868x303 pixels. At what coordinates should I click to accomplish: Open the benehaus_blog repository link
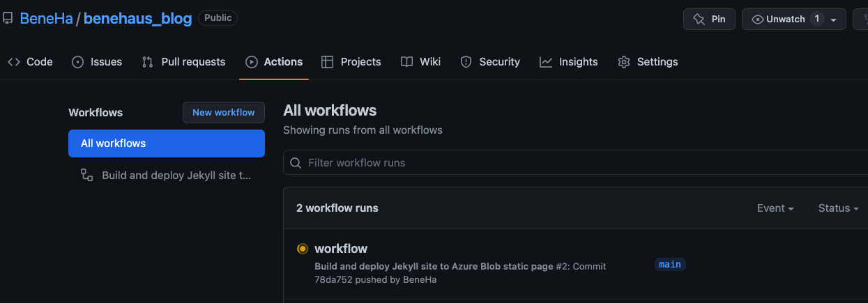click(x=137, y=19)
